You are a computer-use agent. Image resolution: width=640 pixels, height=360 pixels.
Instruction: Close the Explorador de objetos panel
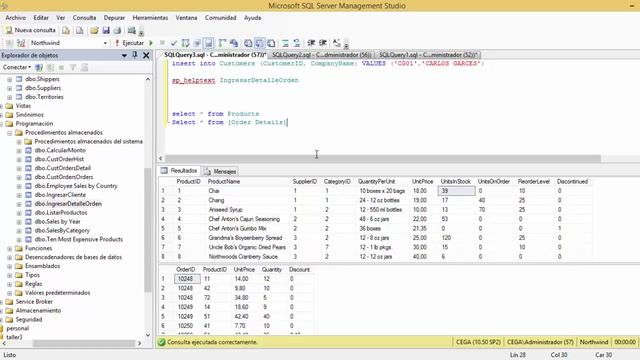click(x=146, y=55)
